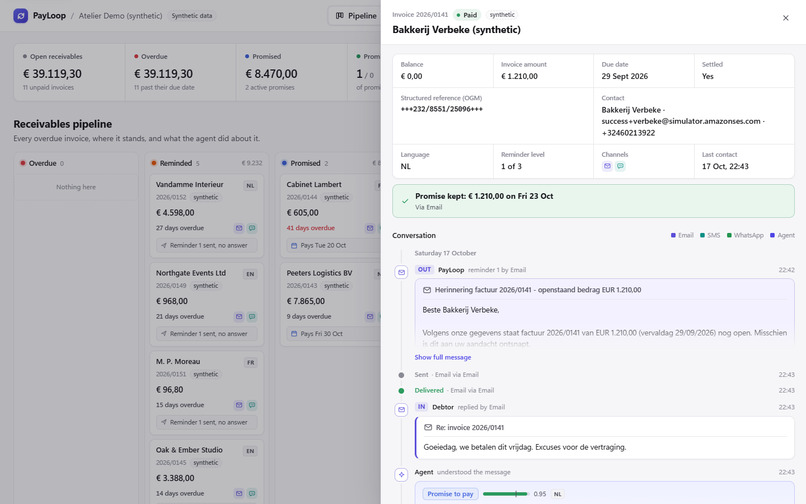
Task: Click the structured reference +++232/8551/25096+++
Action: tap(442, 109)
